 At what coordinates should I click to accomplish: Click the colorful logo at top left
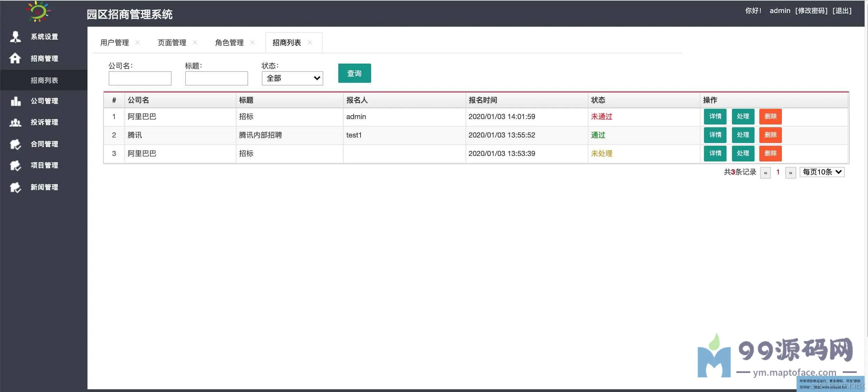click(x=38, y=12)
